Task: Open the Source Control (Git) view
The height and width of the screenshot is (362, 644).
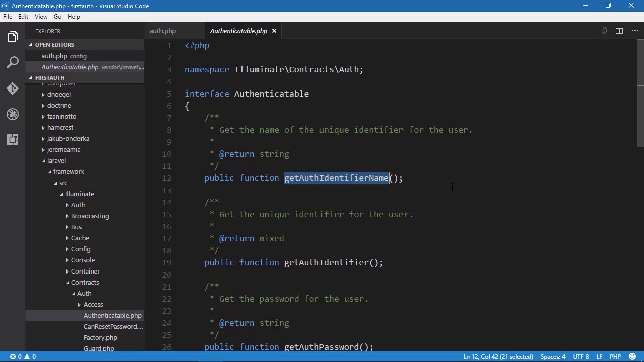Action: [x=13, y=88]
